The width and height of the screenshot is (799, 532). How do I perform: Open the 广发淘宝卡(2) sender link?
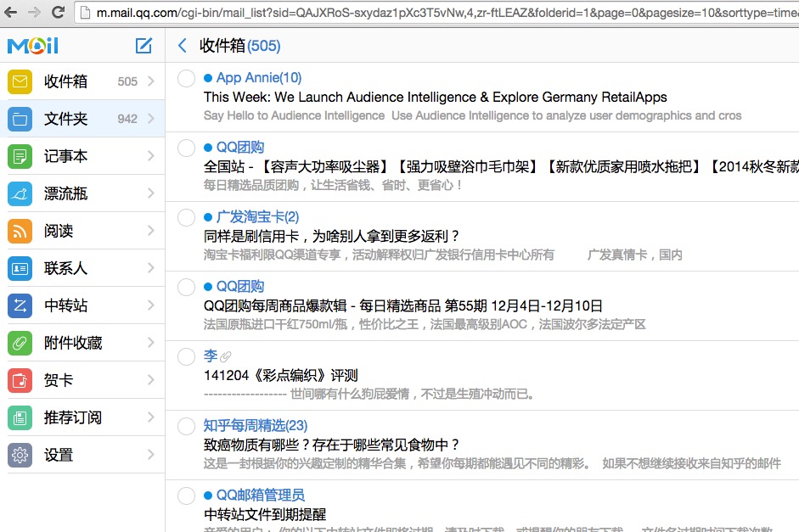point(257,217)
